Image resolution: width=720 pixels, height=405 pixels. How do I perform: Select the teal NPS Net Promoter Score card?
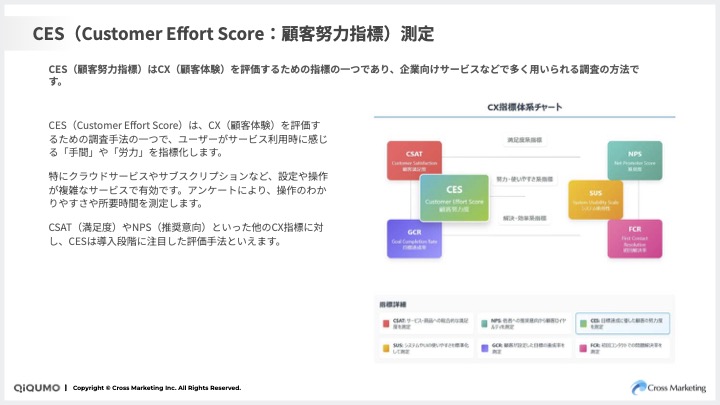[634, 160]
